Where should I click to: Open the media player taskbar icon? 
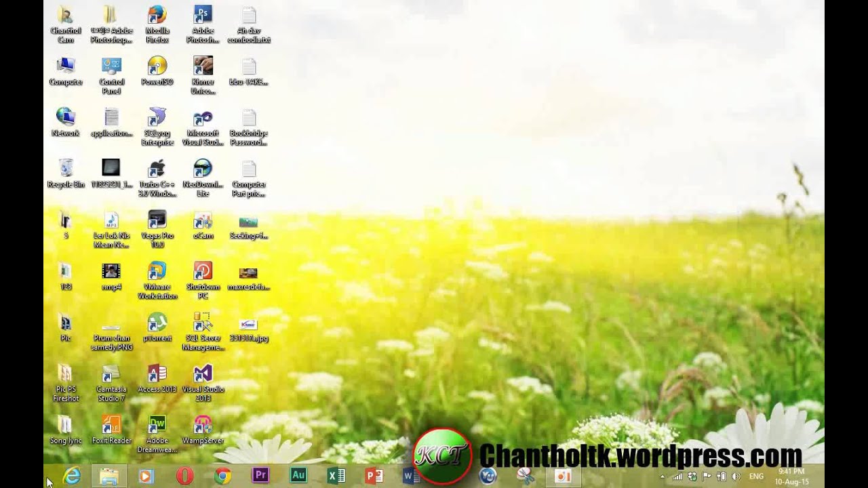click(146, 476)
